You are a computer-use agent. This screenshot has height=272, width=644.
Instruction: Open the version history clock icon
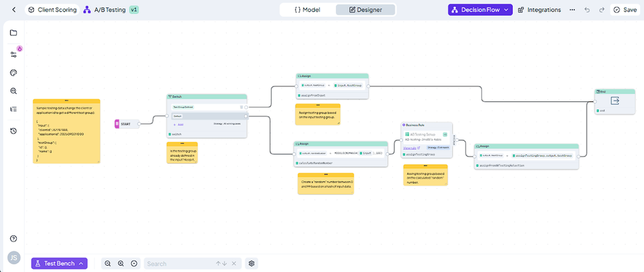click(x=14, y=131)
